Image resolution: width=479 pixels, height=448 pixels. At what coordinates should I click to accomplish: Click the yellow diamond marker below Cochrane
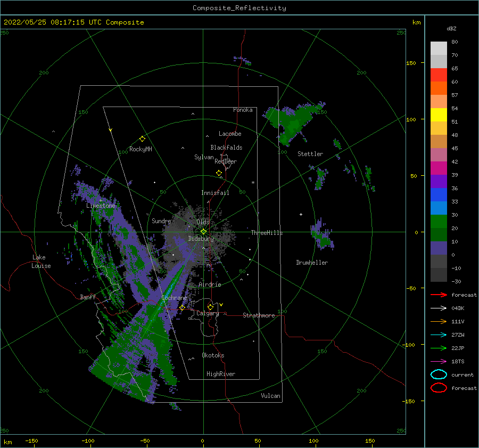(x=183, y=308)
